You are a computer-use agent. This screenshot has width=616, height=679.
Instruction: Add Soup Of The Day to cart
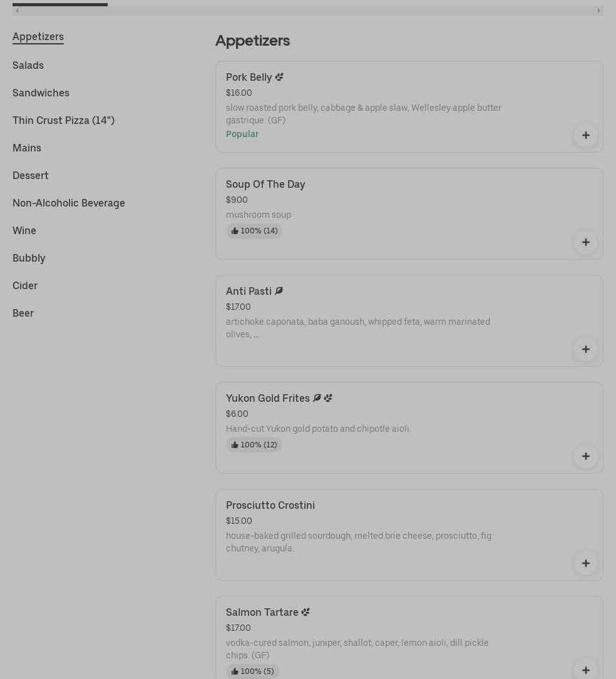click(585, 242)
